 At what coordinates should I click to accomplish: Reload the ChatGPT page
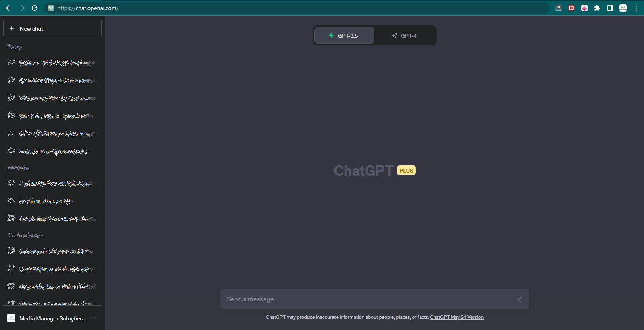35,8
